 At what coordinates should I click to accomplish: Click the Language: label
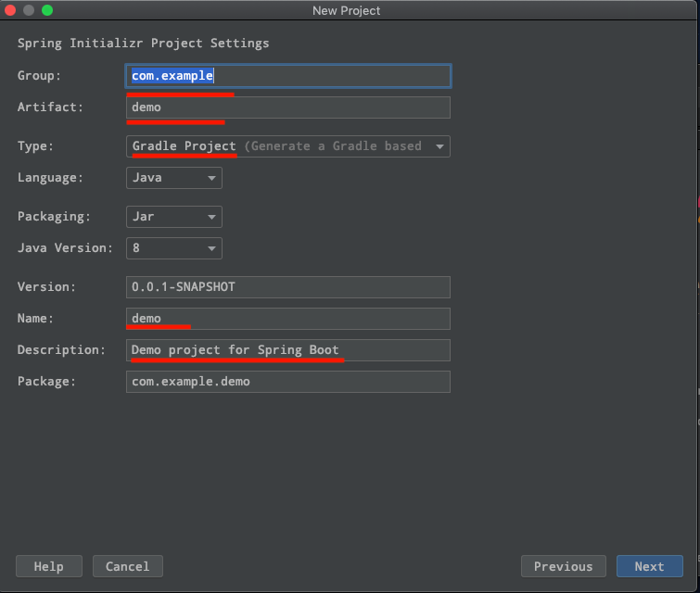point(50,178)
